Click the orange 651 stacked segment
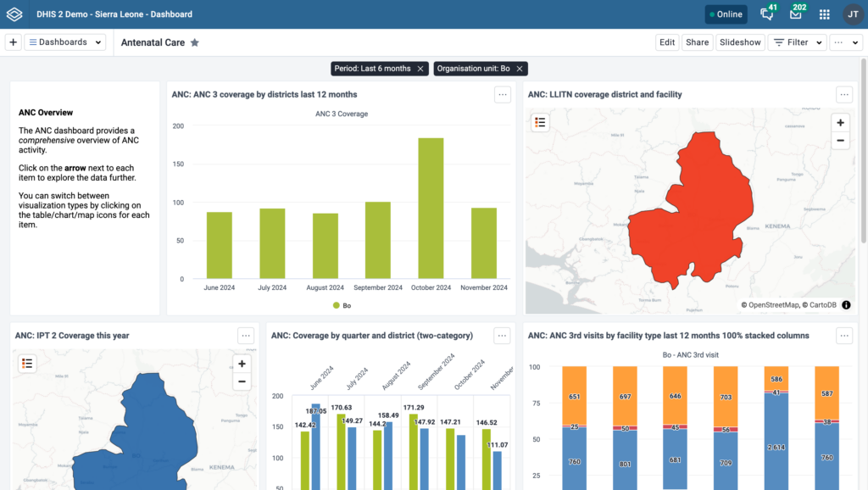868x490 pixels. click(574, 395)
